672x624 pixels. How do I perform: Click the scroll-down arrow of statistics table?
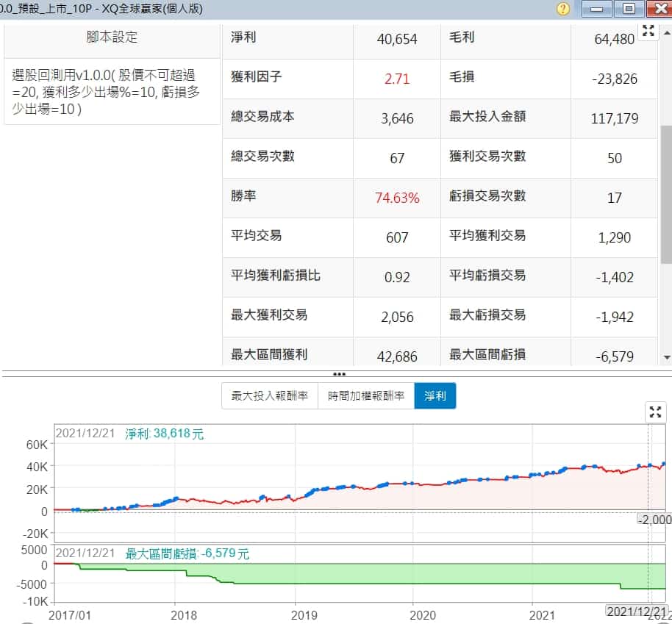(x=666, y=357)
